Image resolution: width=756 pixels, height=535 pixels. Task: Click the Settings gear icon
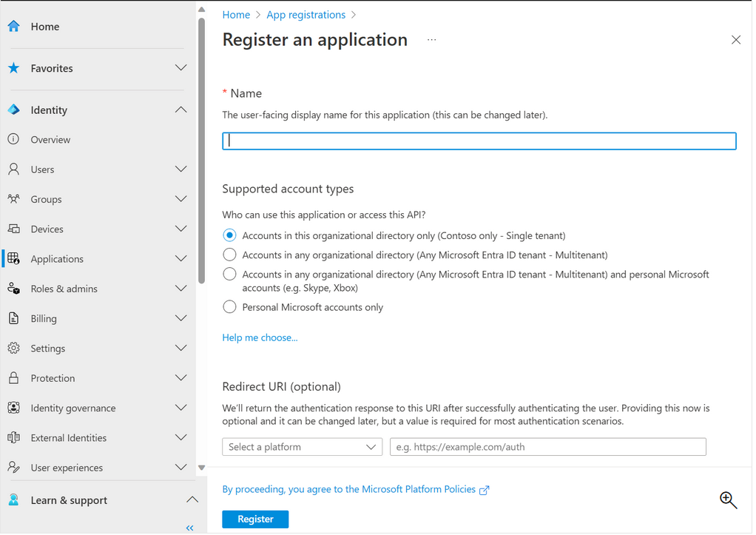13,349
